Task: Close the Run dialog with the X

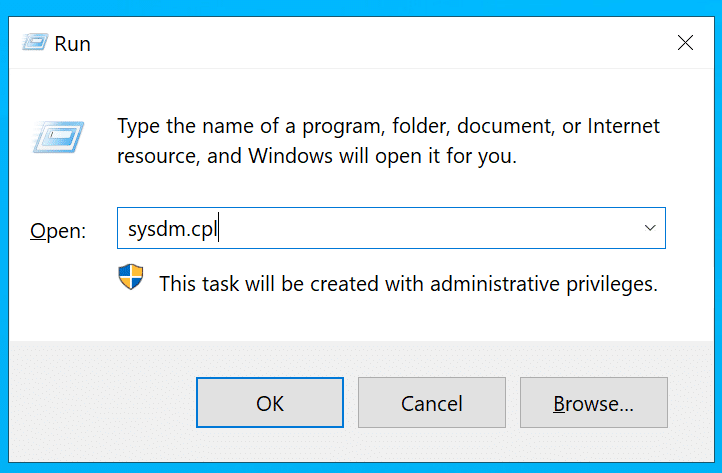Action: click(x=685, y=43)
